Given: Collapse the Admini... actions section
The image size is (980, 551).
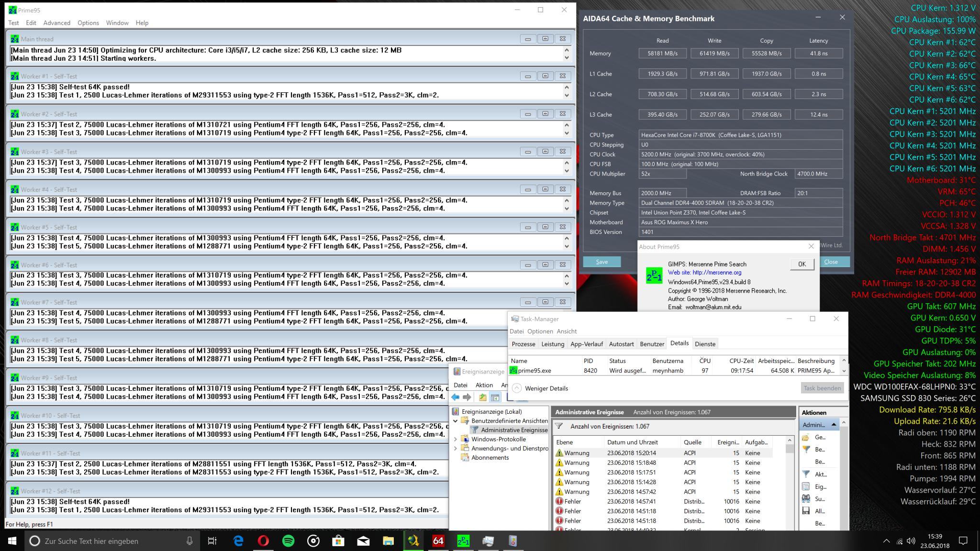Looking at the screenshot, I should [834, 424].
